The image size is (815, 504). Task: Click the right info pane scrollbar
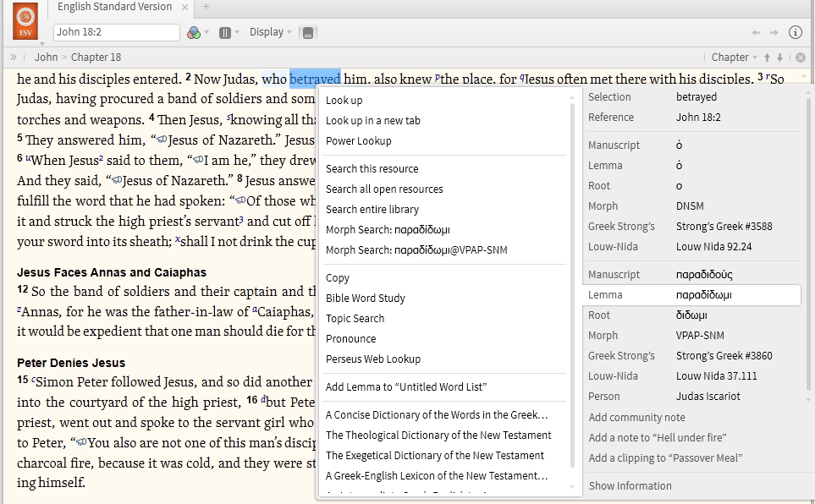point(807,244)
